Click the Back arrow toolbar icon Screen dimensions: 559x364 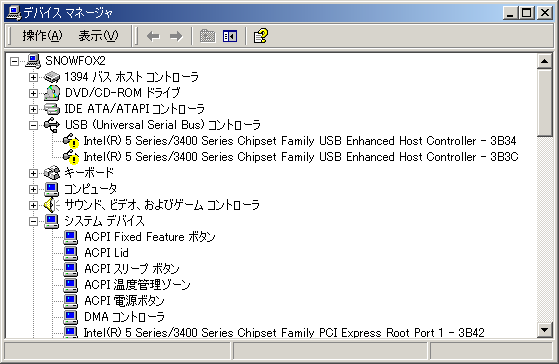click(153, 36)
